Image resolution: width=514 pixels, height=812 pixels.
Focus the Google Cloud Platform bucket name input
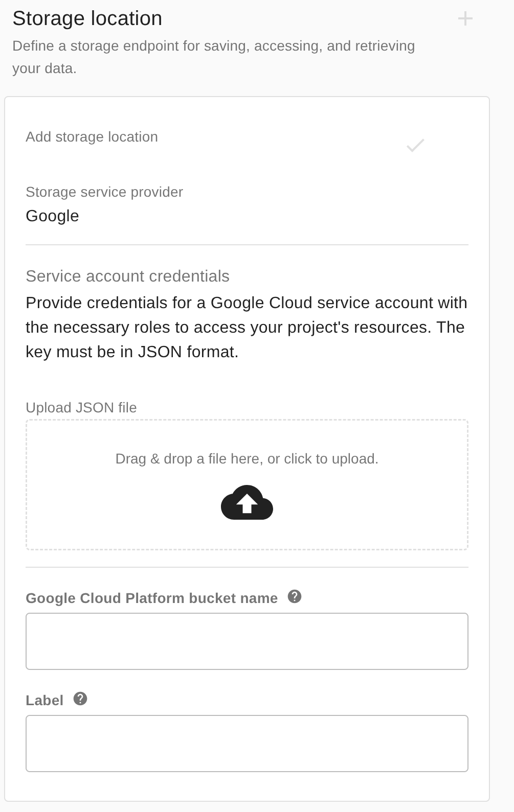click(x=247, y=641)
